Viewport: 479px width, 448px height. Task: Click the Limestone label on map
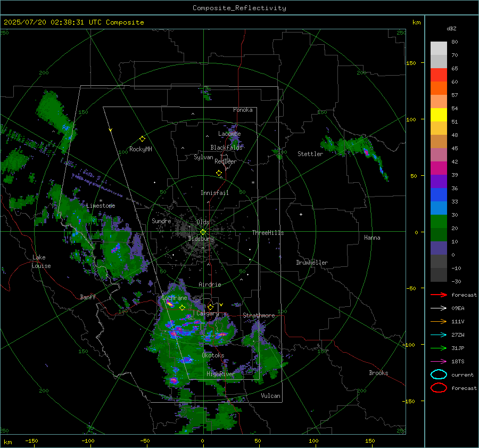(x=101, y=206)
